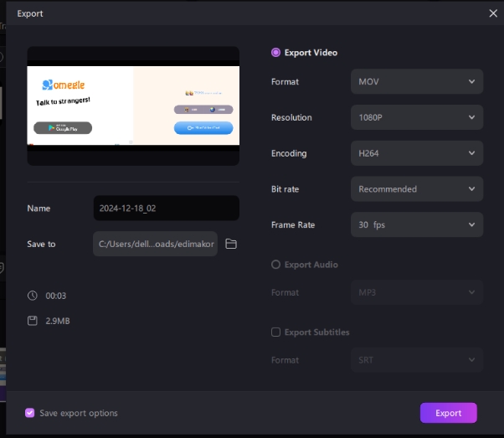Select the Export Video radio button

tap(275, 53)
